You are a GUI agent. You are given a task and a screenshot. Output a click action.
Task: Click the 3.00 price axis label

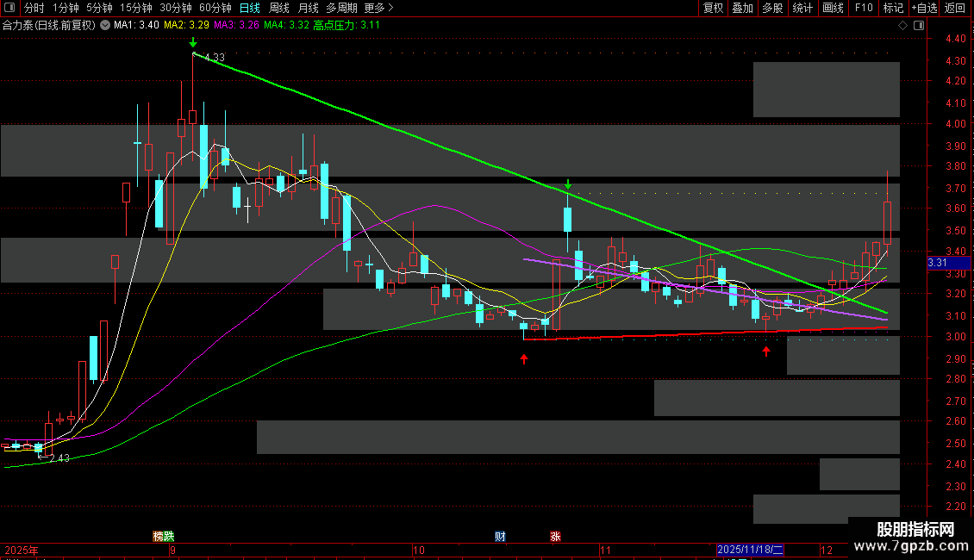pyautogui.click(x=956, y=337)
